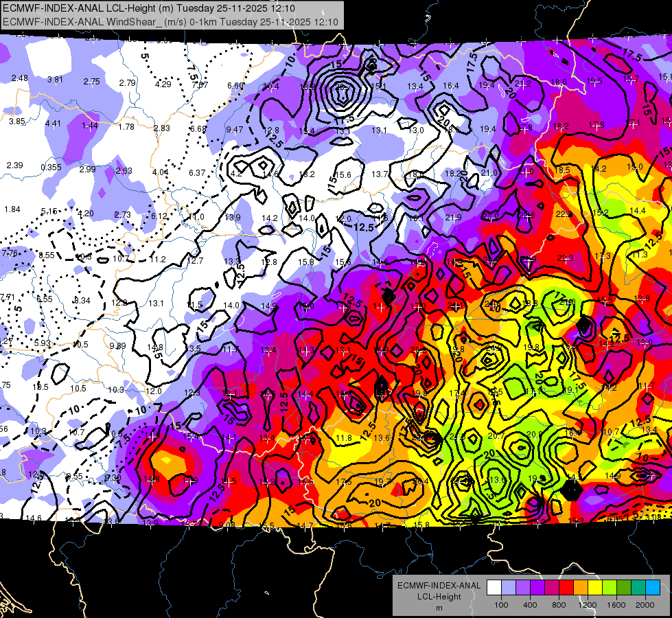
Task: Click the wind shear value 12.7
Action: pos(195,261)
